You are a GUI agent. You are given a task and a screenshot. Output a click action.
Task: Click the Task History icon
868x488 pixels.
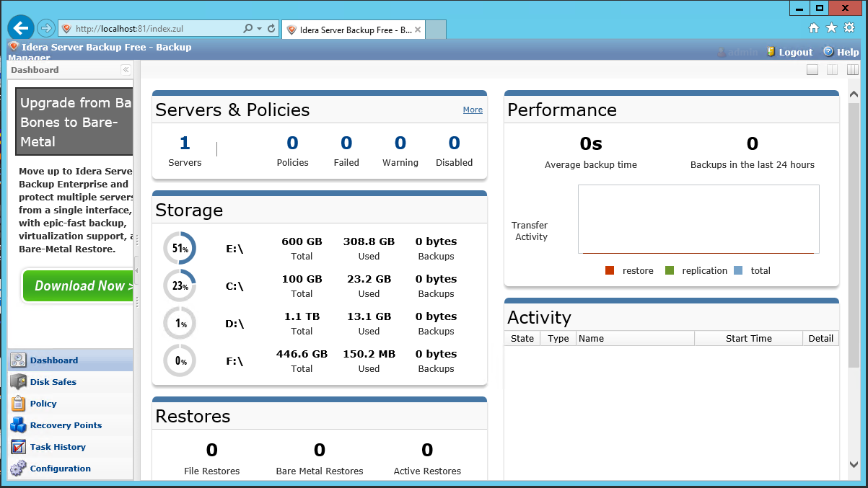click(x=18, y=447)
